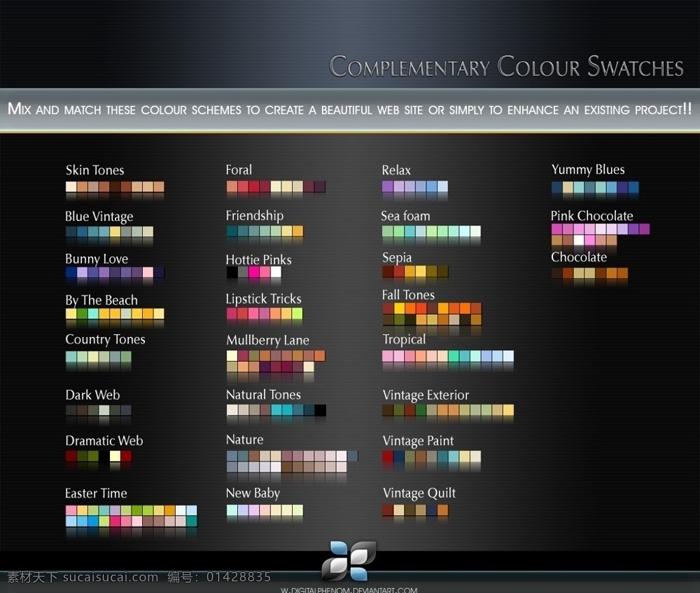Click the 'New Baby' heading

click(253, 493)
